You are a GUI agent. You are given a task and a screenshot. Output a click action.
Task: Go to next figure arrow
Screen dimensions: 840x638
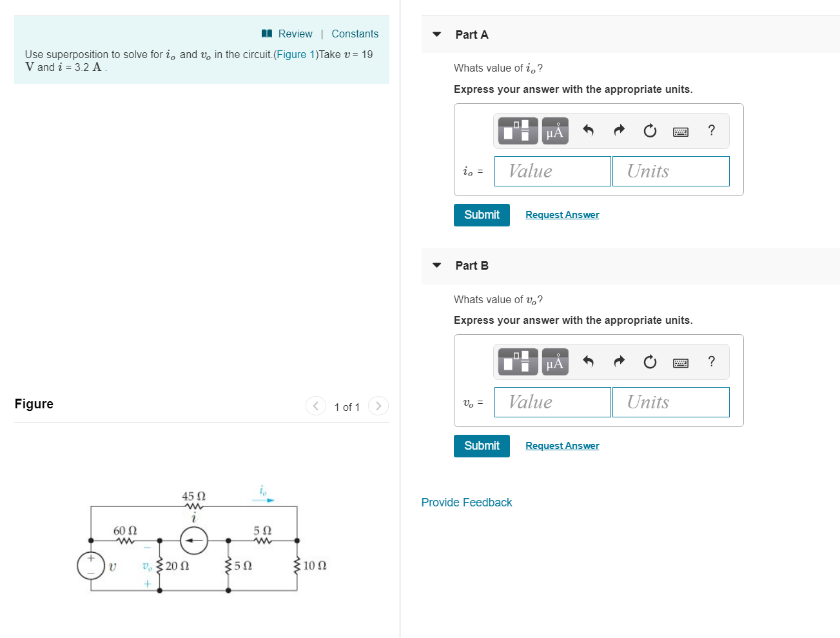point(378,406)
